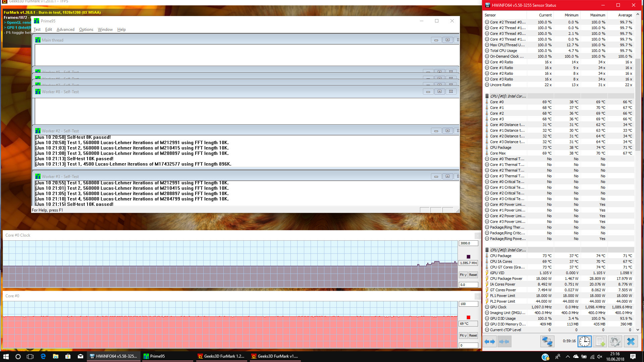Click the expand-columns arrows button in HWiNFO
The width and height of the screenshot is (644, 362).
490,342
